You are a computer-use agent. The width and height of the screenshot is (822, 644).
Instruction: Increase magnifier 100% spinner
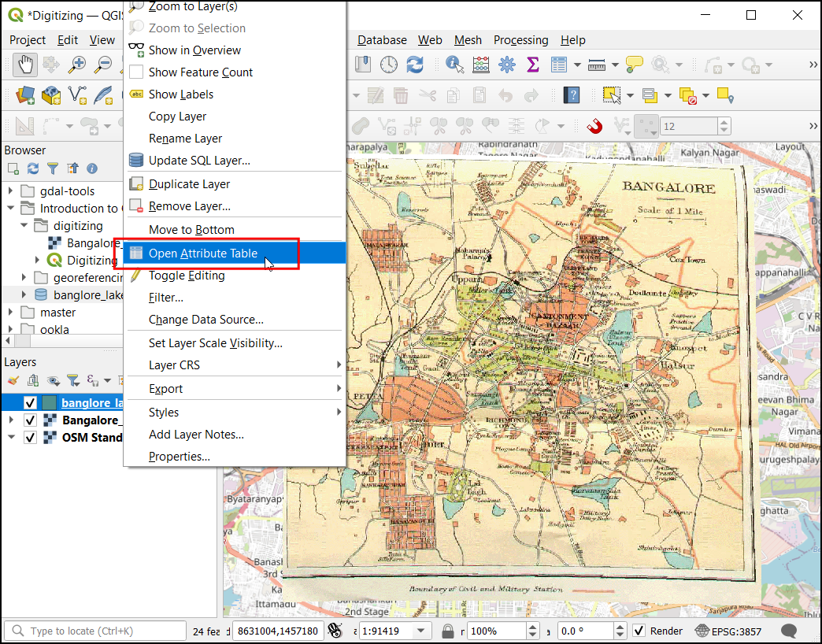(x=533, y=627)
